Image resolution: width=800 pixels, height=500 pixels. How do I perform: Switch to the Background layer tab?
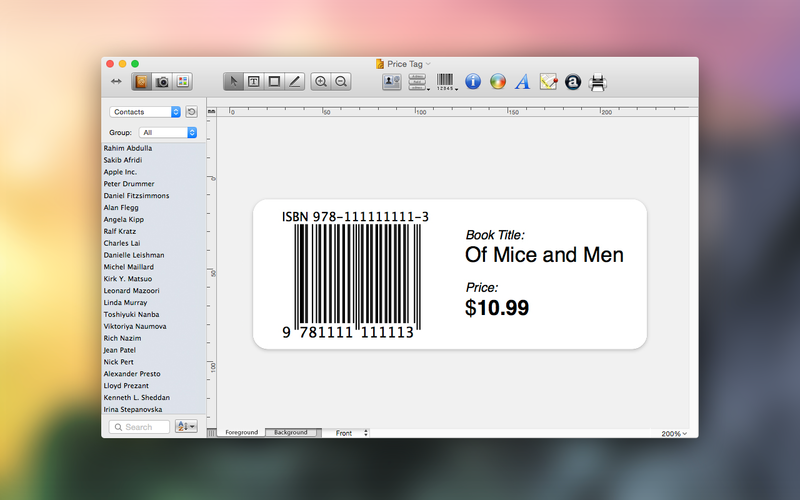(x=291, y=432)
